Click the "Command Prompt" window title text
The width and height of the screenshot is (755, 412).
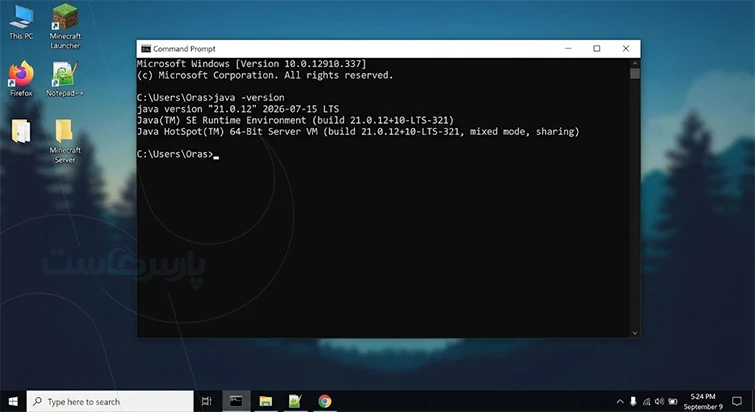184,49
